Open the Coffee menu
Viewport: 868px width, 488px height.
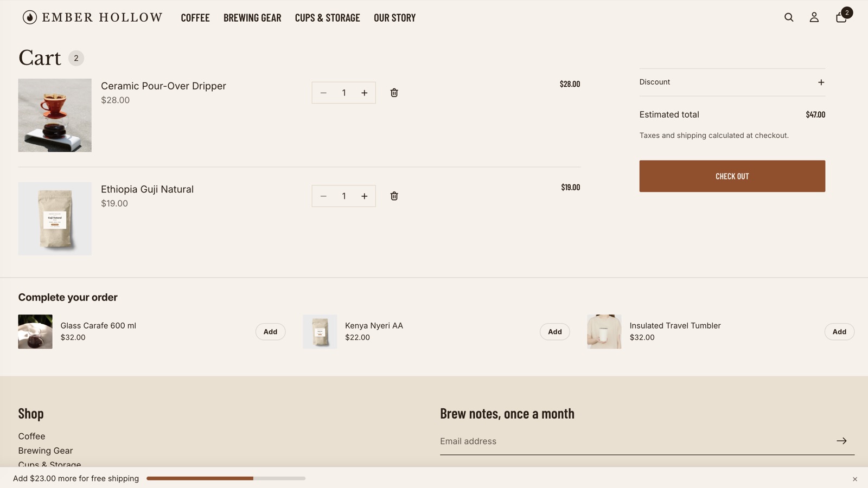[x=195, y=17]
